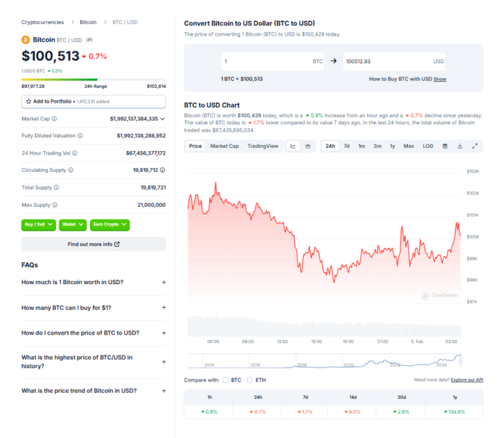Image resolution: width=504 pixels, height=438 pixels.
Task: Click the Bitcoin logo icon
Action: pos(26,40)
